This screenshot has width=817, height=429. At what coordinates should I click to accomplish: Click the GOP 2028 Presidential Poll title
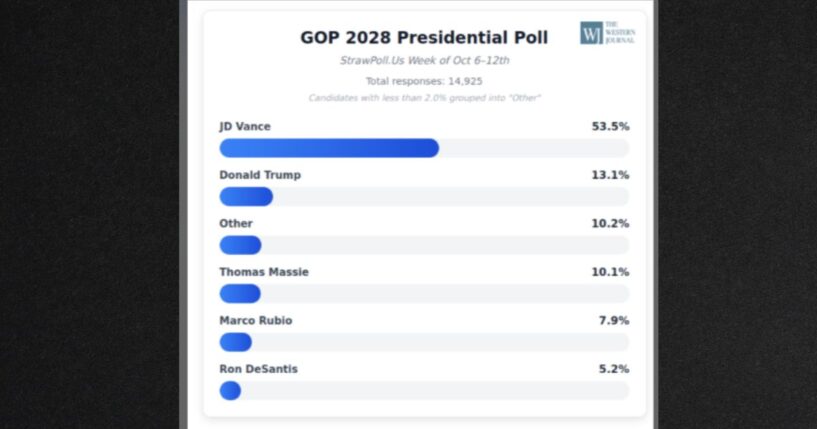tap(424, 38)
